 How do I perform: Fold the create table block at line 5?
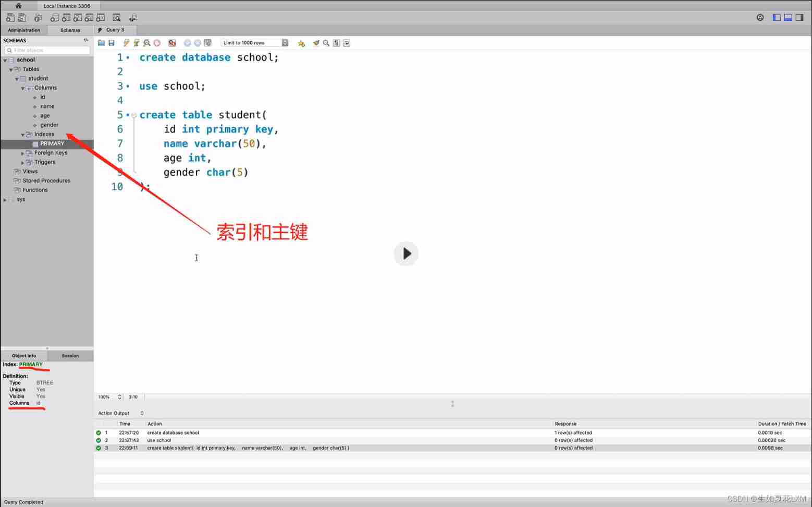tap(134, 115)
